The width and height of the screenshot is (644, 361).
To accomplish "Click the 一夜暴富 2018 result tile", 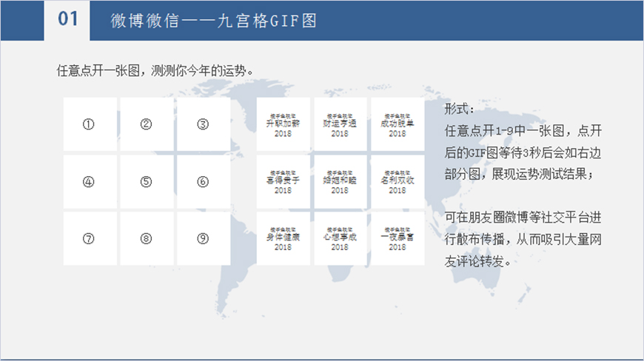I will pos(397,238).
